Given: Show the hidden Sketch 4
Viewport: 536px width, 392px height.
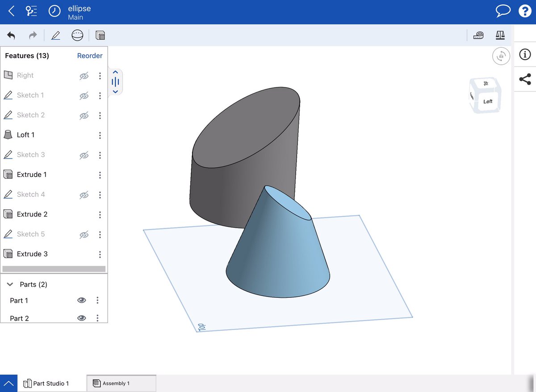Looking at the screenshot, I should tap(84, 195).
